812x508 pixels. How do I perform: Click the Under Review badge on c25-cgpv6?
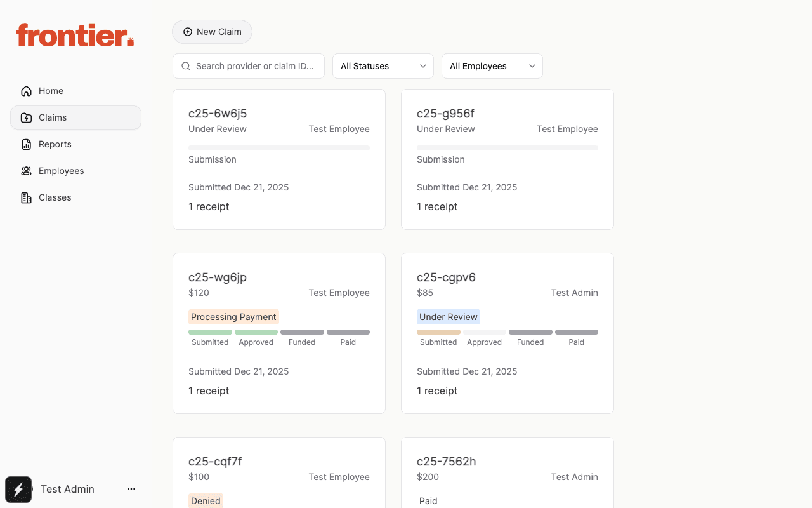[x=448, y=317]
